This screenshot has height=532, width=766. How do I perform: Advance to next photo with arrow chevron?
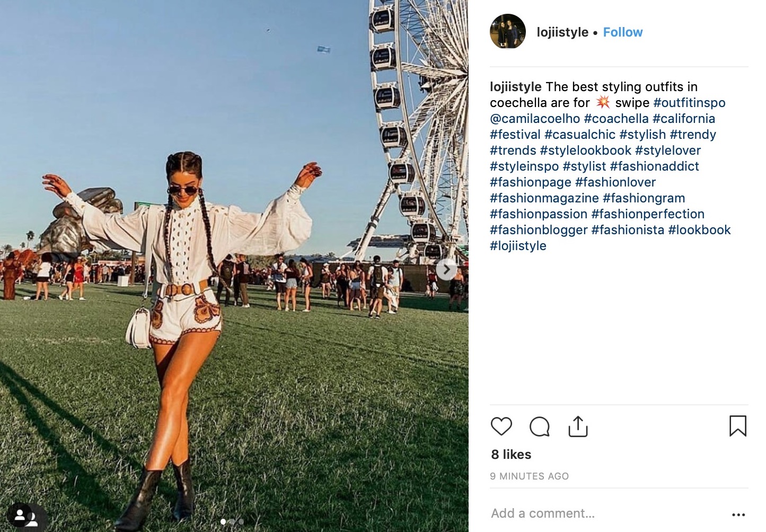pyautogui.click(x=446, y=270)
